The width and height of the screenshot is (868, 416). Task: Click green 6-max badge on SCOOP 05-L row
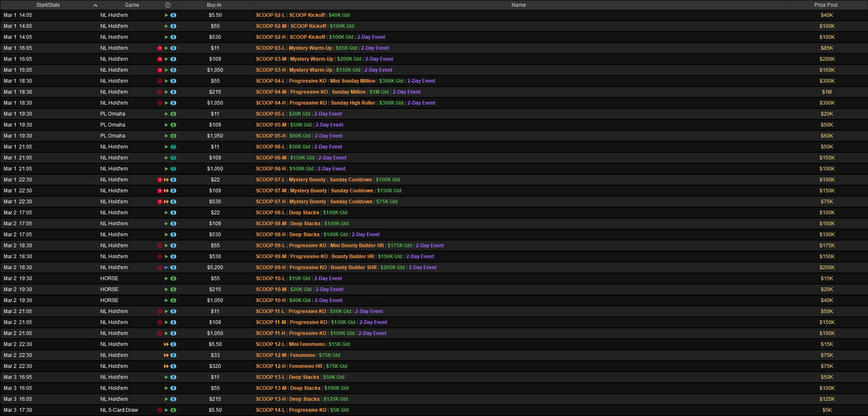tap(173, 114)
